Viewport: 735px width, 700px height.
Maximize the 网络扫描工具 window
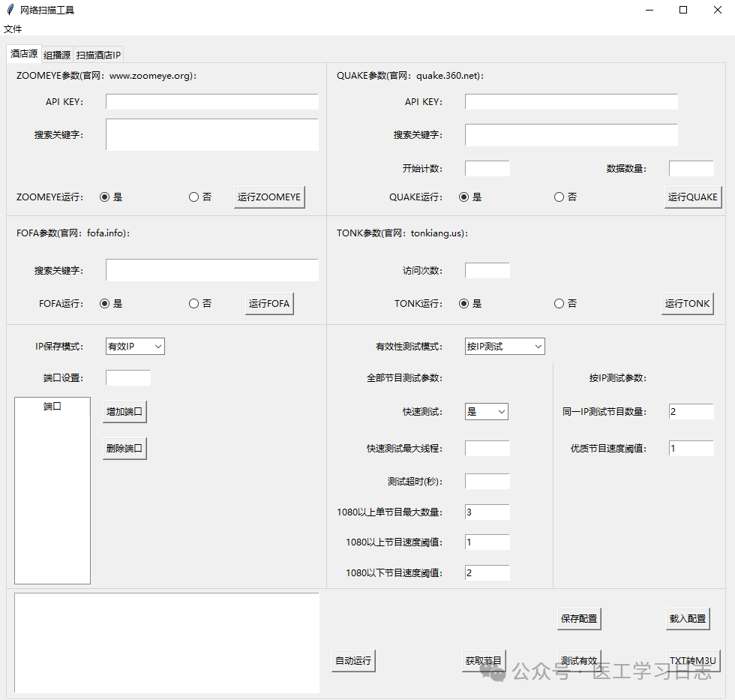coord(683,10)
